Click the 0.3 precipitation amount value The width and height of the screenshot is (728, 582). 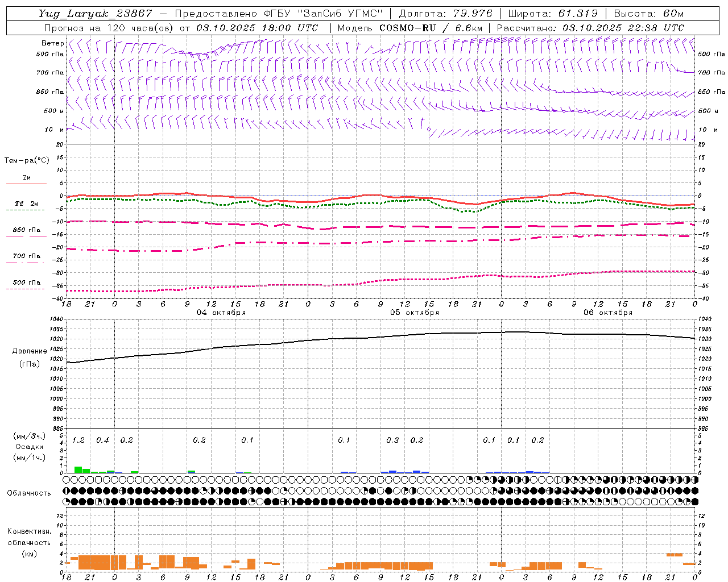[x=392, y=440]
